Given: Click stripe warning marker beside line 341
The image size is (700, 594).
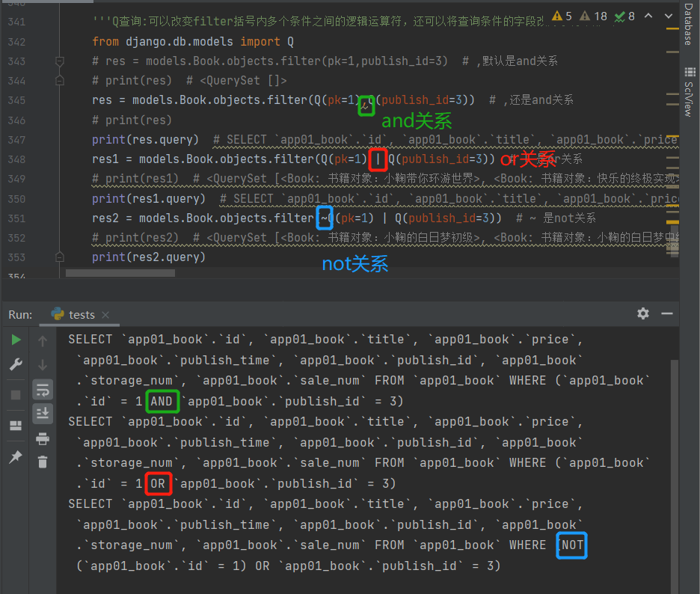Looking at the screenshot, I should (672, 29).
